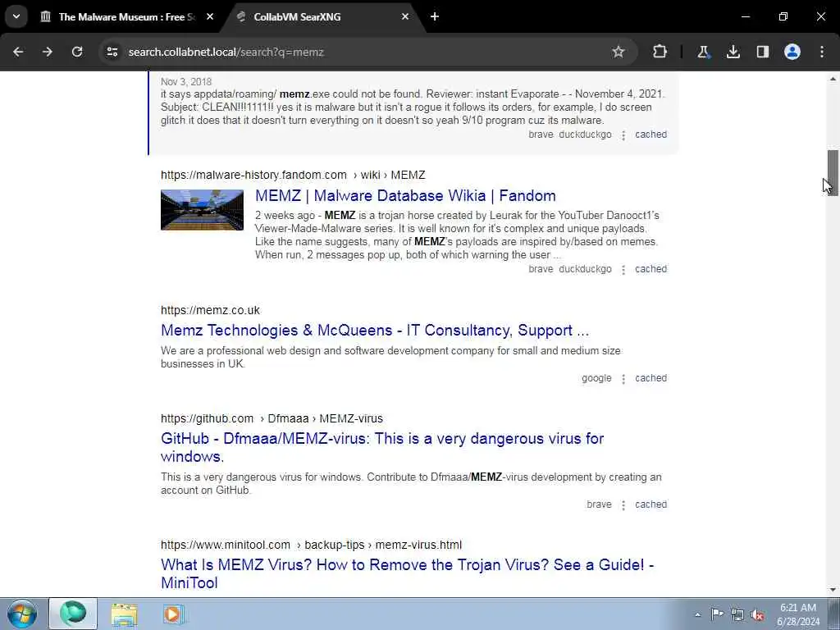This screenshot has width=840, height=630.
Task: Open Chrome Labs flask icon
Action: [703, 52]
